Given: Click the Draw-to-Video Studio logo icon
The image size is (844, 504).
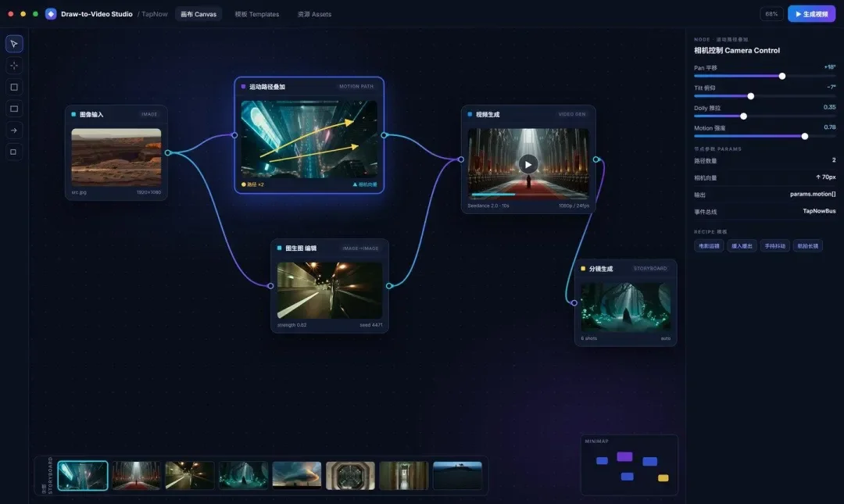Looking at the screenshot, I should click(x=51, y=14).
